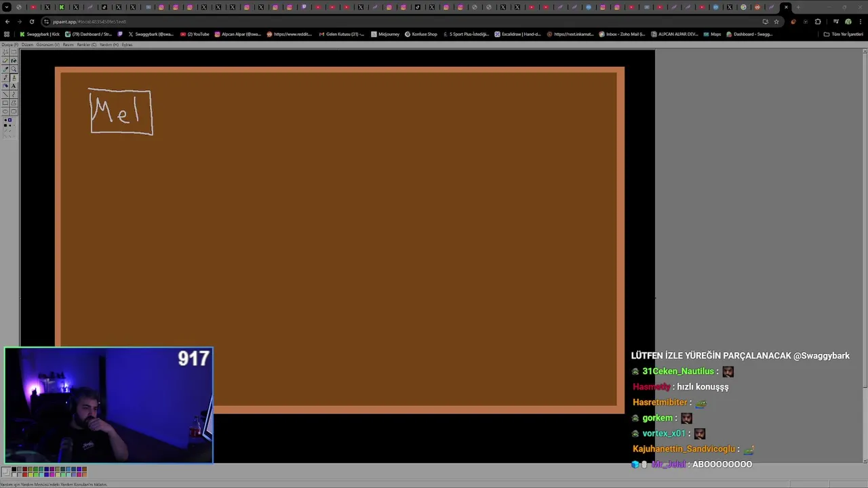868x488 pixels.
Task: Bookmark this page with the star icon
Action: tap(776, 21)
